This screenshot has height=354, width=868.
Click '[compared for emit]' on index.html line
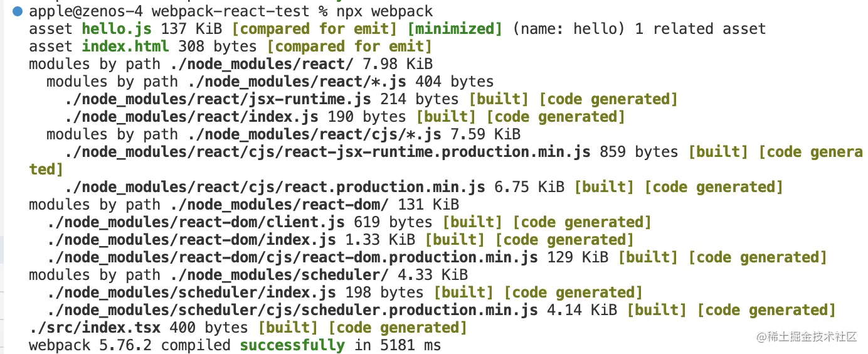[349, 46]
